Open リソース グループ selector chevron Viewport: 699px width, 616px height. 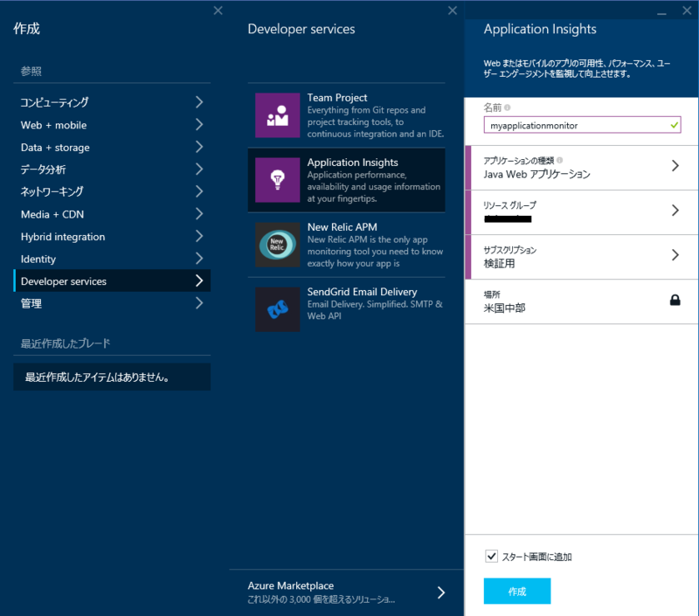(x=675, y=211)
